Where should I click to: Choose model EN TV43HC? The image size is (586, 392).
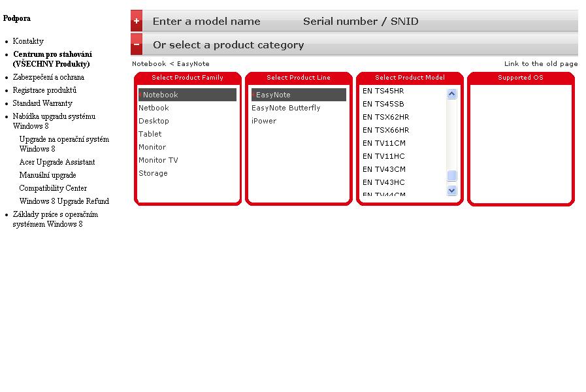pyautogui.click(x=383, y=182)
